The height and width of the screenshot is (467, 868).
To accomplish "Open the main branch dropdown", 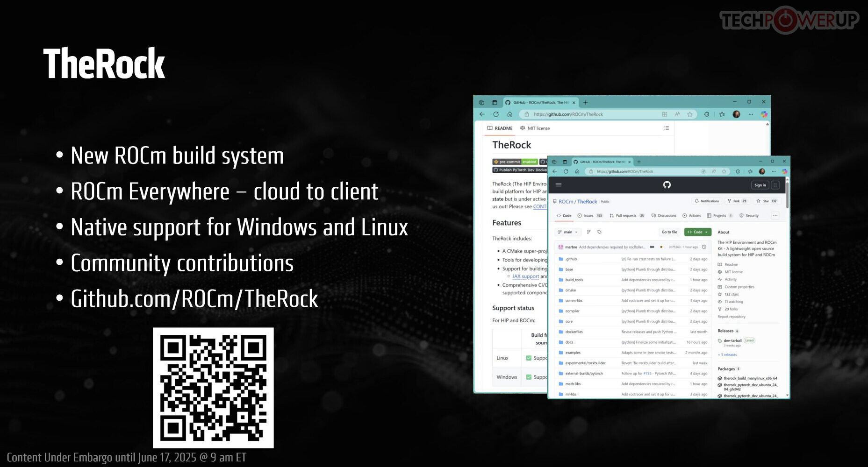I will pyautogui.click(x=568, y=232).
